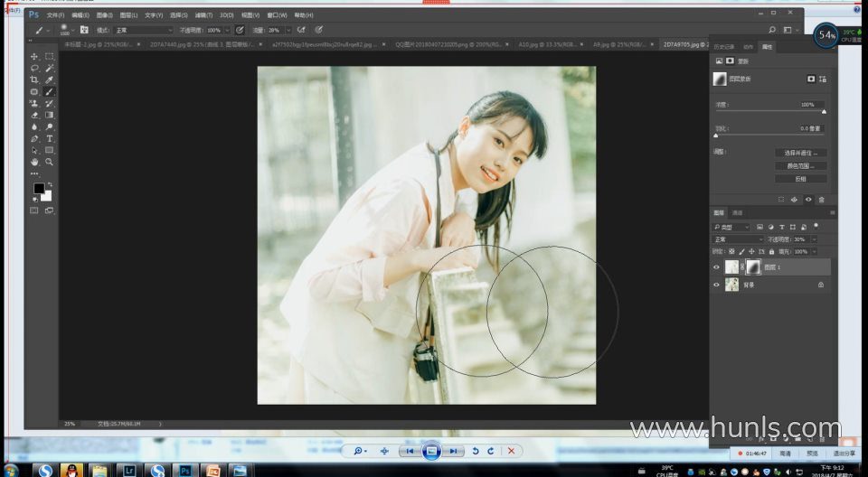Toggle Quick Mask mode
Image resolution: width=868 pixels, height=477 pixels.
pyautogui.click(x=34, y=210)
